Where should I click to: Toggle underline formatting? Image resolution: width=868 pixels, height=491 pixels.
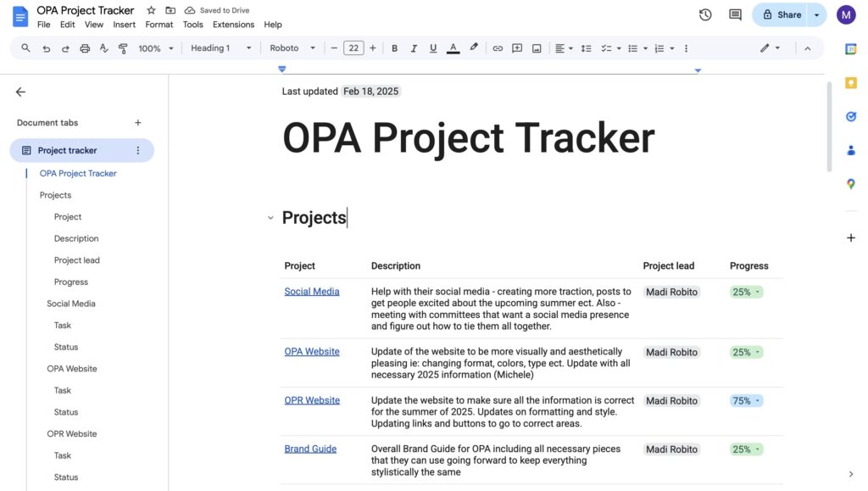(433, 48)
